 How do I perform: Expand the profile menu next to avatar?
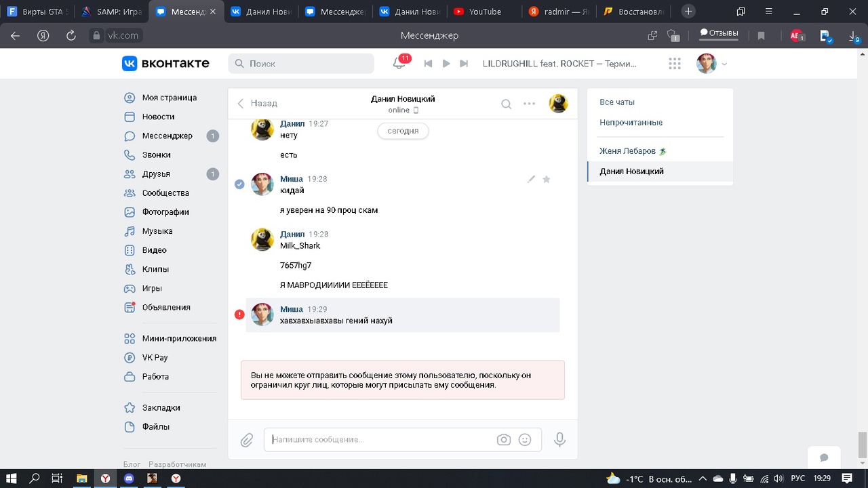coord(724,64)
